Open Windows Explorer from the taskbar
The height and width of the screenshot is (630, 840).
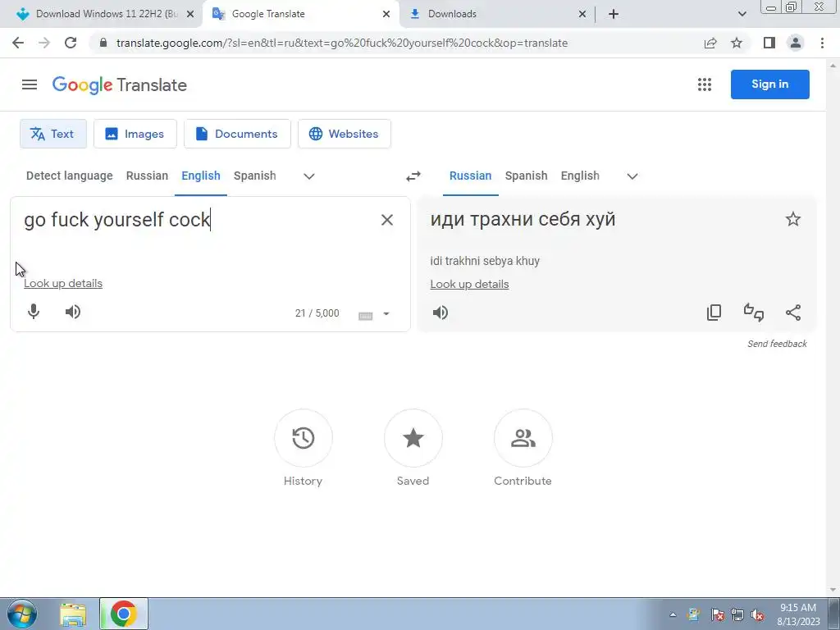tap(73, 614)
